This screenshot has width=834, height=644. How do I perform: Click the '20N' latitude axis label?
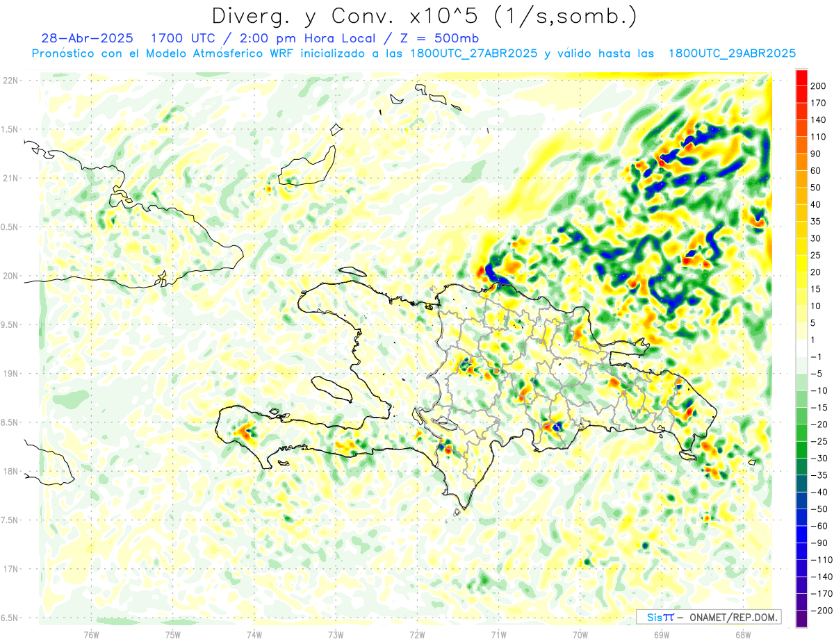10,276
